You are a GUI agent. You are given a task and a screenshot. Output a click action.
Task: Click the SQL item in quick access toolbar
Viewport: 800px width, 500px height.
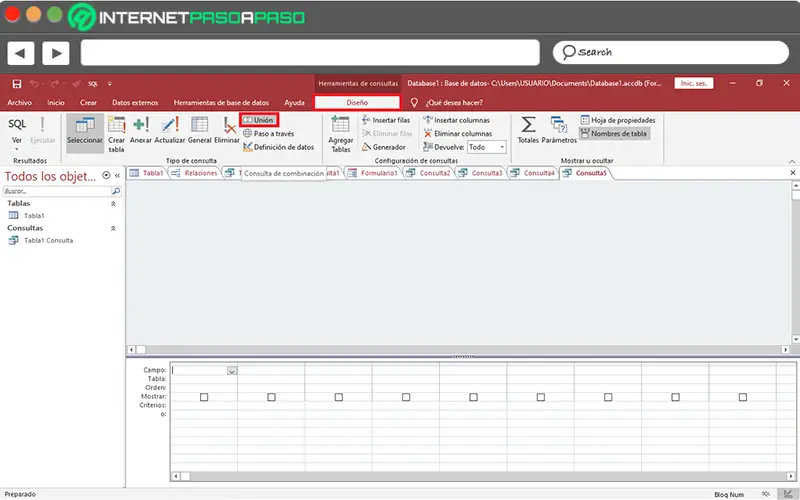(x=92, y=84)
